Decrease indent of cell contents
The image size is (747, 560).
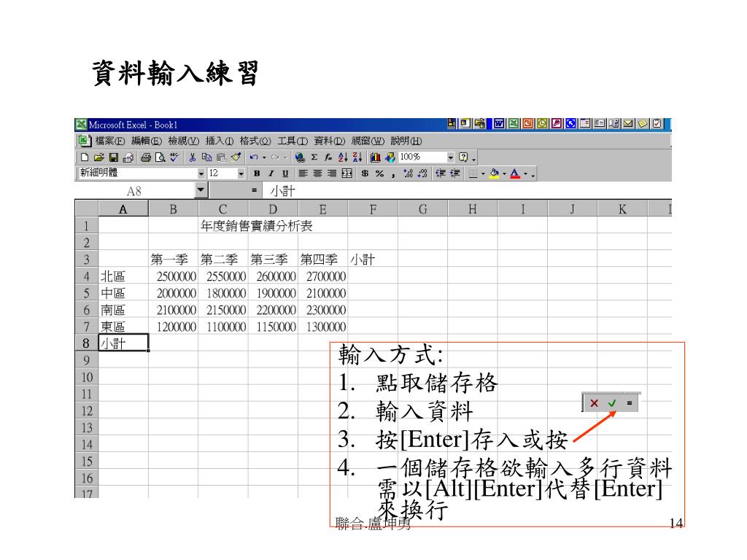[441, 174]
